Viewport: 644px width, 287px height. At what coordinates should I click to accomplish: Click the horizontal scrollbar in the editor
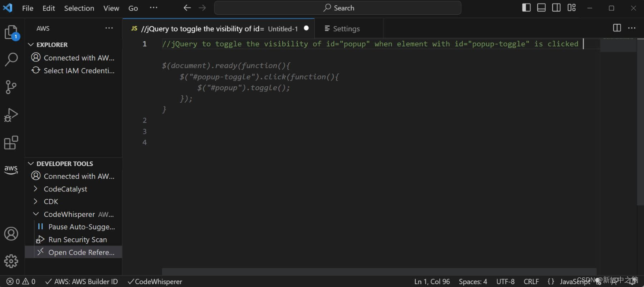tap(379, 272)
